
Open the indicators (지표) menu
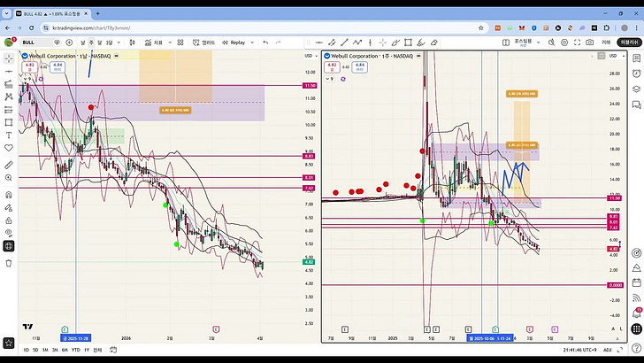click(154, 42)
